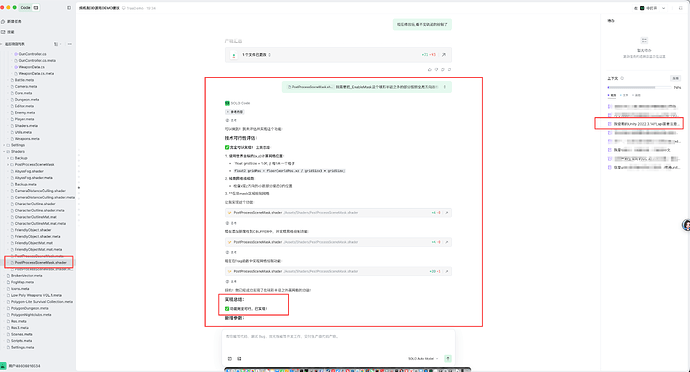
Task: Copy the response using copy icon
Action: 443,70
